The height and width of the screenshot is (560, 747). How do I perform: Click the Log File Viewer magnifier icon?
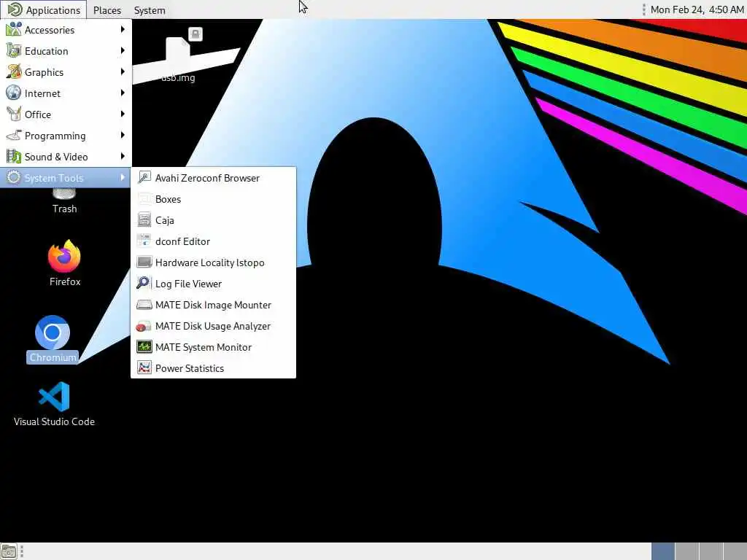(x=144, y=284)
